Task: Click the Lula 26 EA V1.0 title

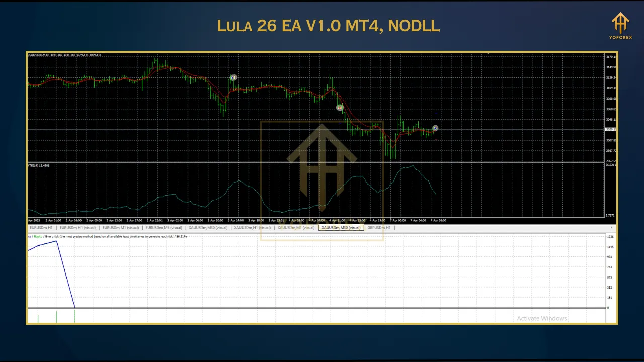Action: tap(329, 26)
